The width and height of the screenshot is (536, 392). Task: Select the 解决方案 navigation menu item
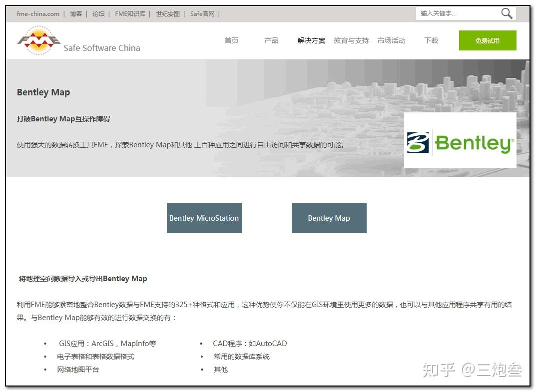pyautogui.click(x=311, y=40)
